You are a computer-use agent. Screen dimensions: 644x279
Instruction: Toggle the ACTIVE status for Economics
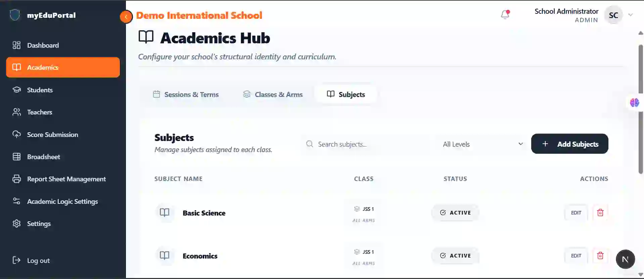tap(455, 255)
